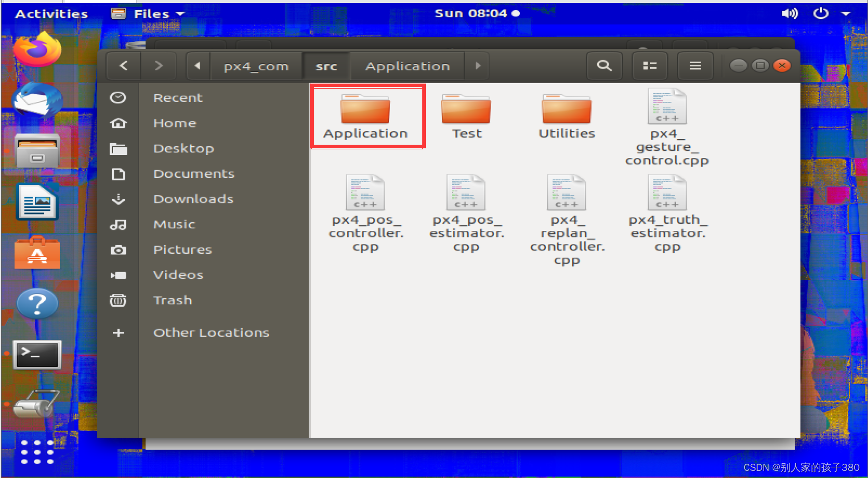
Task: Open the Files app menu
Action: coord(148,14)
